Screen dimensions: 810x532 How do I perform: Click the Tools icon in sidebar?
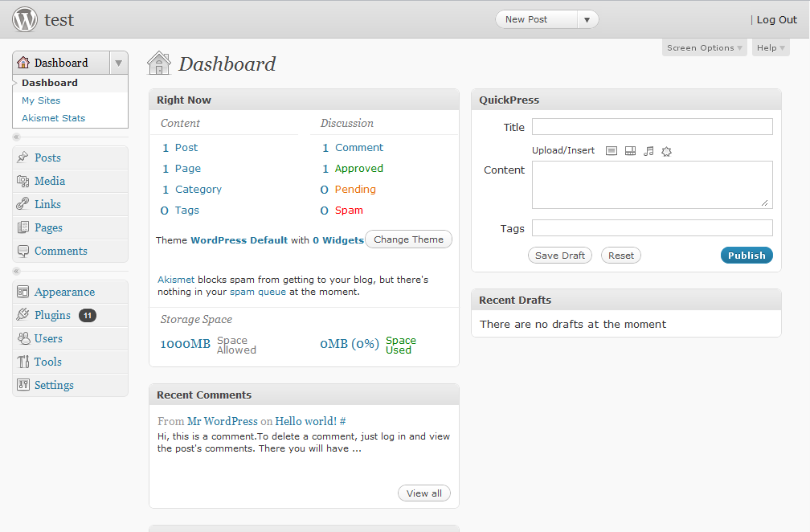tap(23, 362)
